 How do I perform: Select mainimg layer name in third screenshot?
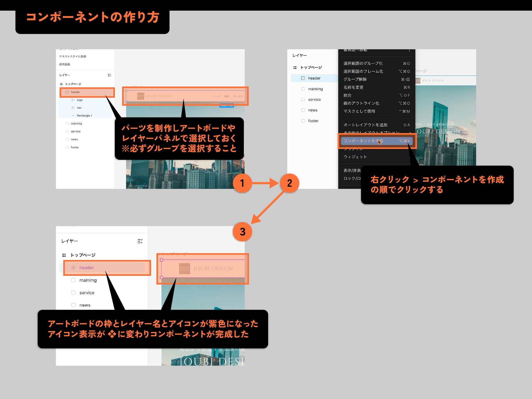[88, 280]
